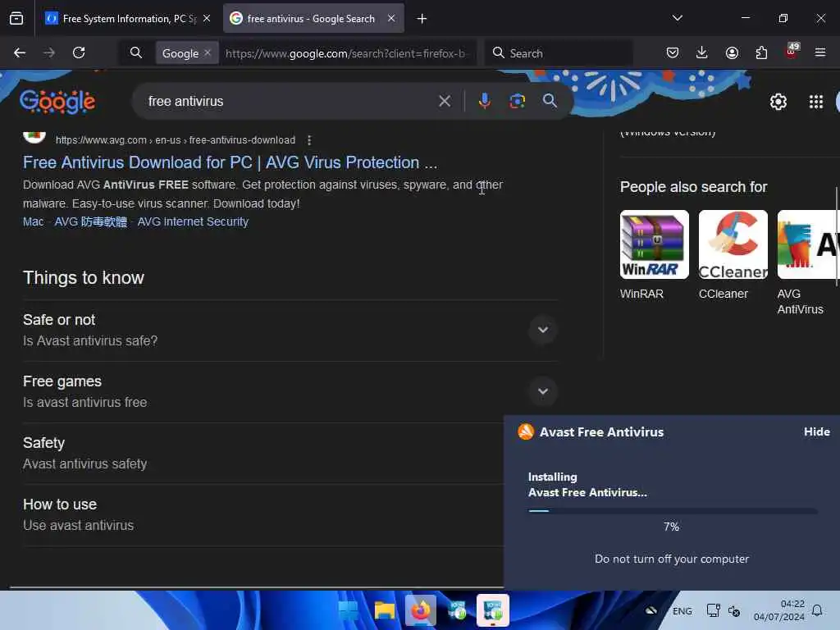
Task: Search by image with Google Lens
Action: point(517,101)
